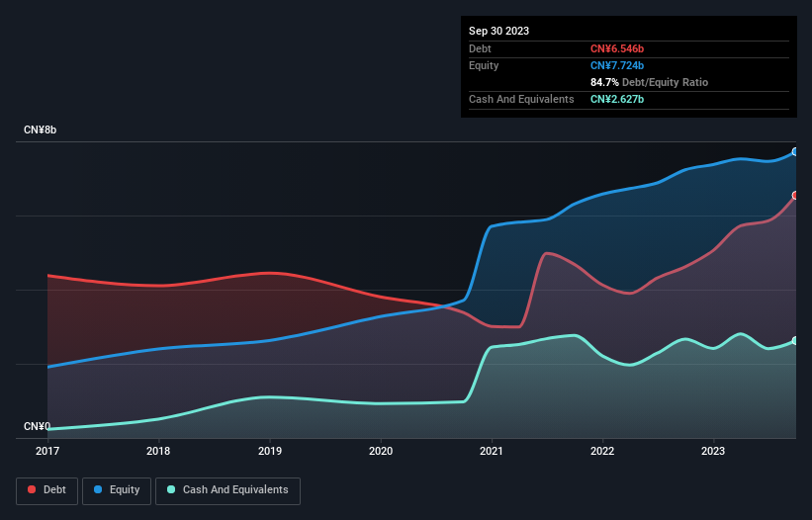812x520 pixels.
Task: Click the 2020 x-axis label
Action: pyautogui.click(x=381, y=451)
